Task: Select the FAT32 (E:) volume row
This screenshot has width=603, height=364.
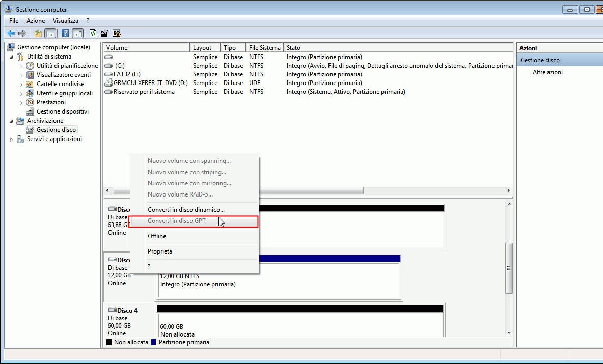Action: click(309, 74)
